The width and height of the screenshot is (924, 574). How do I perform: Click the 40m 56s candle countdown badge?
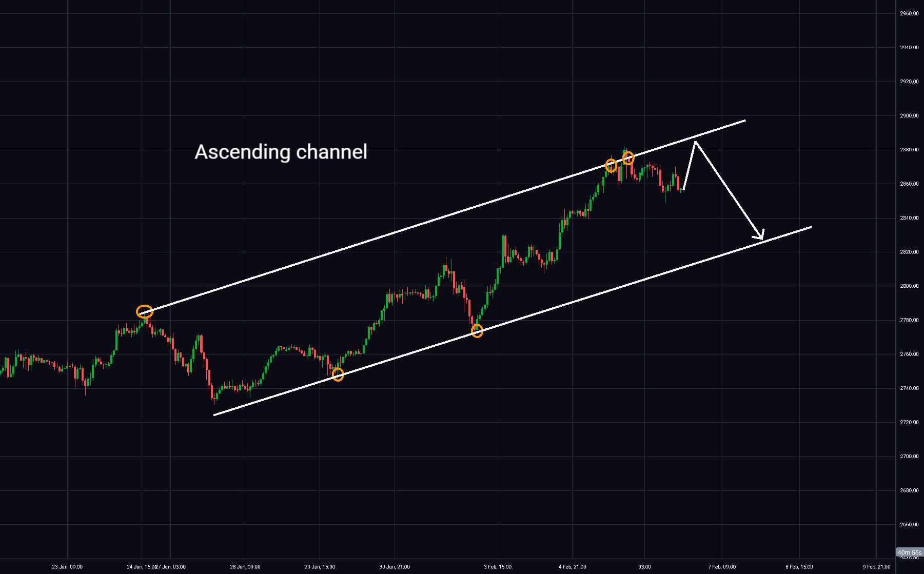[x=909, y=552]
